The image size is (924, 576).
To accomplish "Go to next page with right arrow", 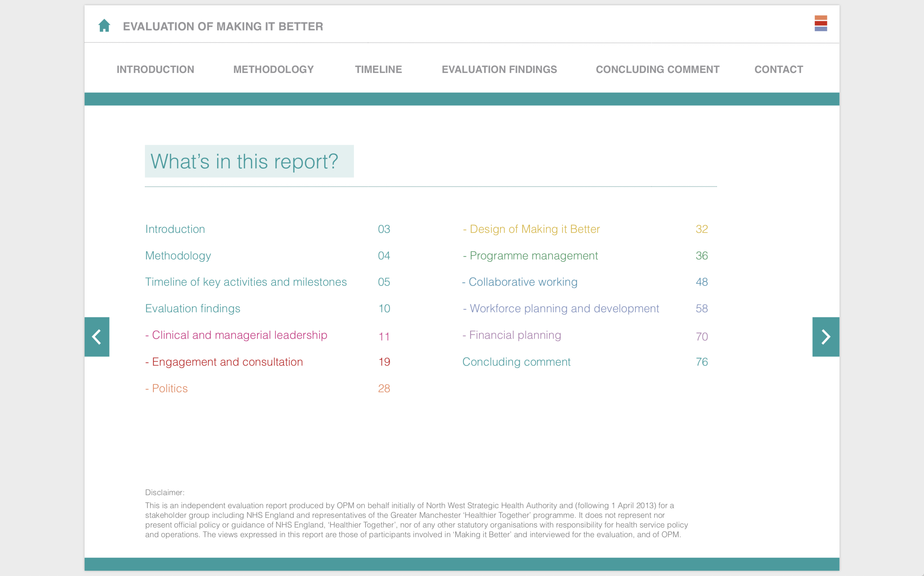I will pyautogui.click(x=825, y=337).
